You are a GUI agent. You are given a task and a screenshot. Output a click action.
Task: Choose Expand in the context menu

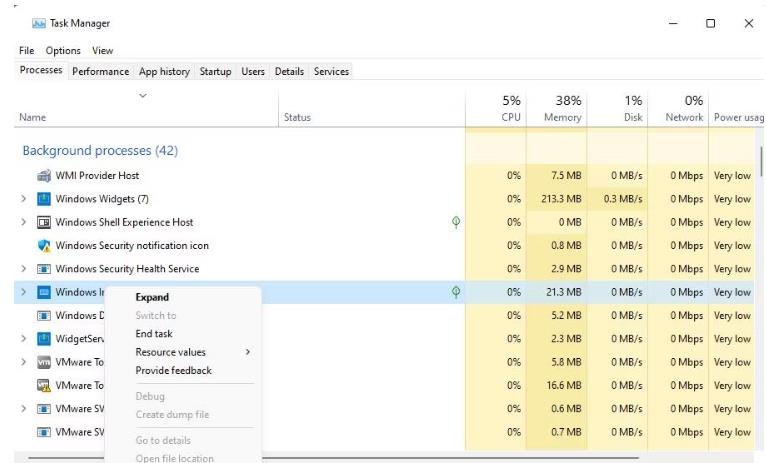pos(152,297)
